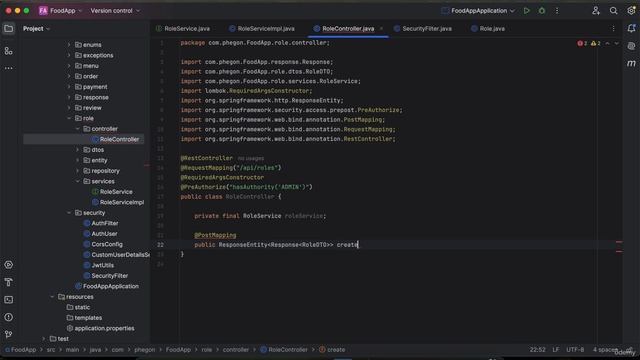
Task: Open Project view options dropdown
Action: tap(36, 29)
